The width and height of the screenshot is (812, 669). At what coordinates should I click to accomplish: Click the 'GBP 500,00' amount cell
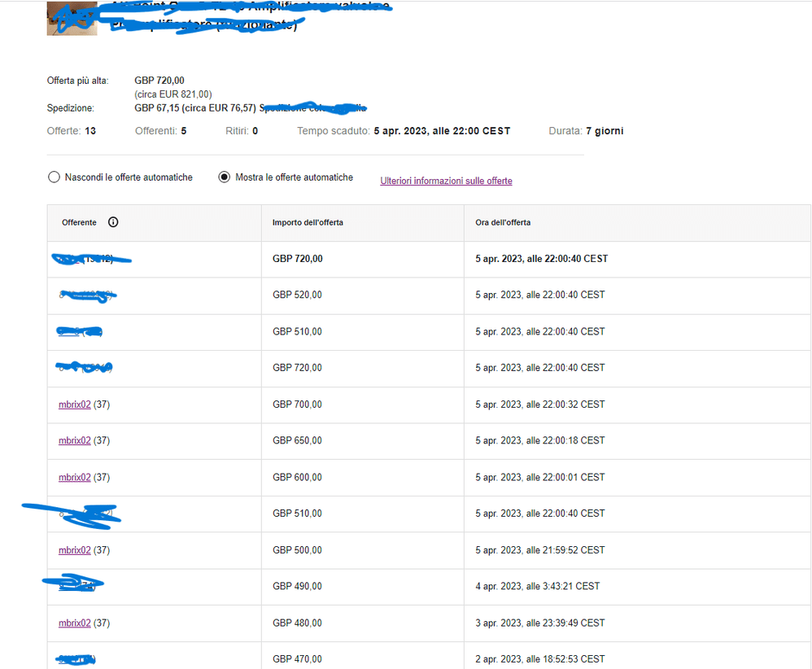297,550
